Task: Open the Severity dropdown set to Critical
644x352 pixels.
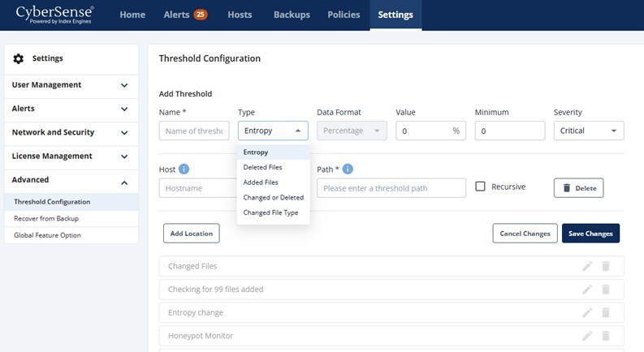Action: coord(588,131)
